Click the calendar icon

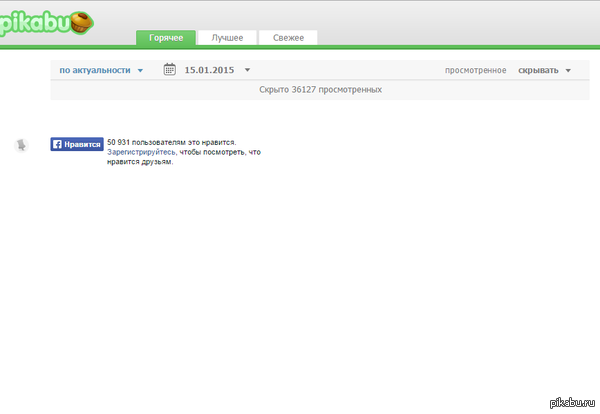[x=169, y=70]
